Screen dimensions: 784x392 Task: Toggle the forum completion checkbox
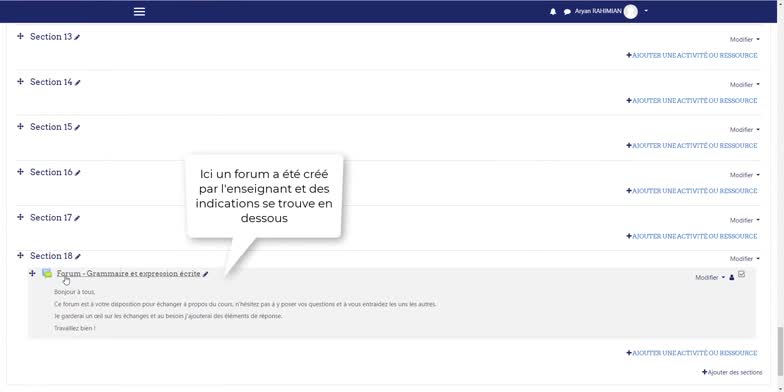[x=742, y=274]
